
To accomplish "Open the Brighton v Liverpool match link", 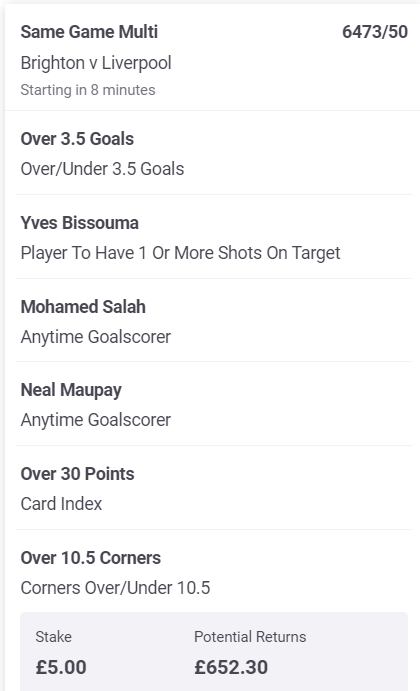I will coord(96,63).
